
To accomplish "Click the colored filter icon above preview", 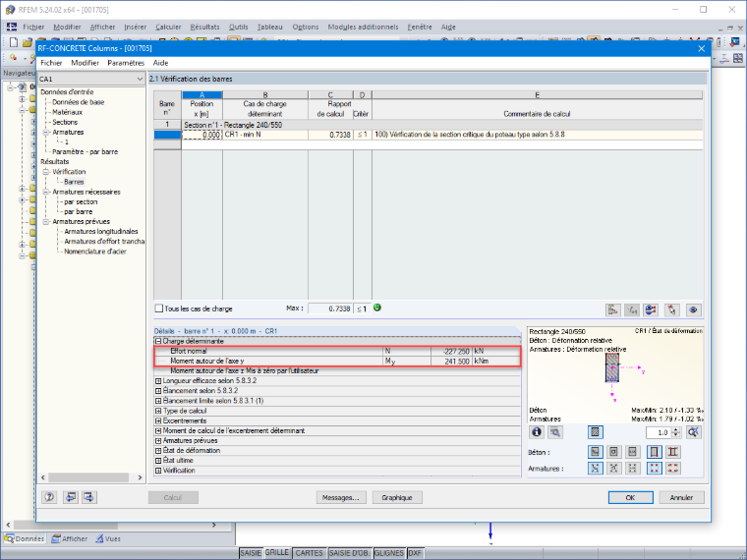I will coord(651,310).
